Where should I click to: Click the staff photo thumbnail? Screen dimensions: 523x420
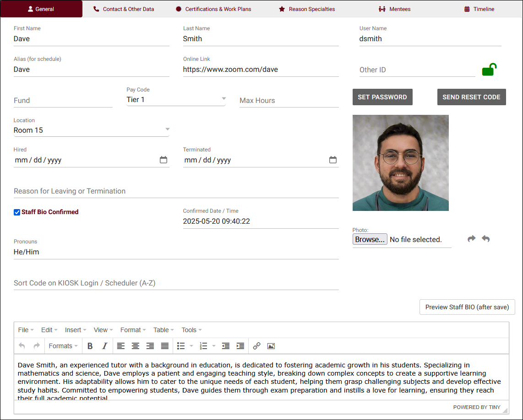point(401,163)
